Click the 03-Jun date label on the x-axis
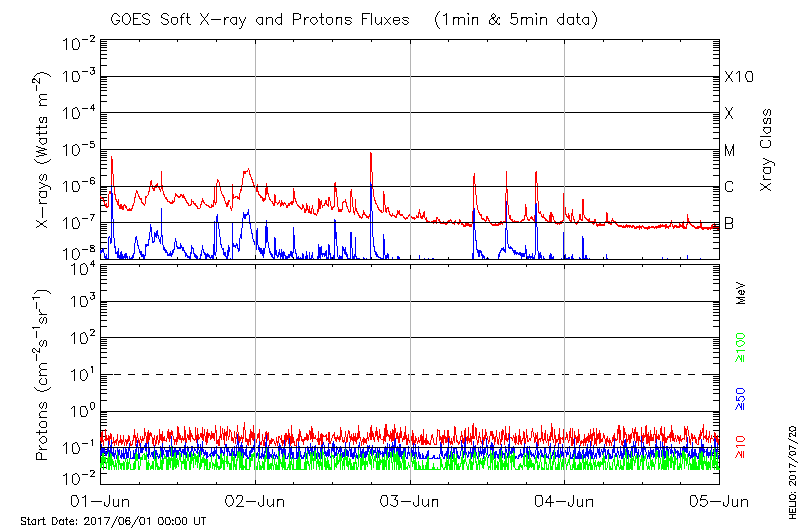Viewport: 800px width, 530px height. pos(410,500)
